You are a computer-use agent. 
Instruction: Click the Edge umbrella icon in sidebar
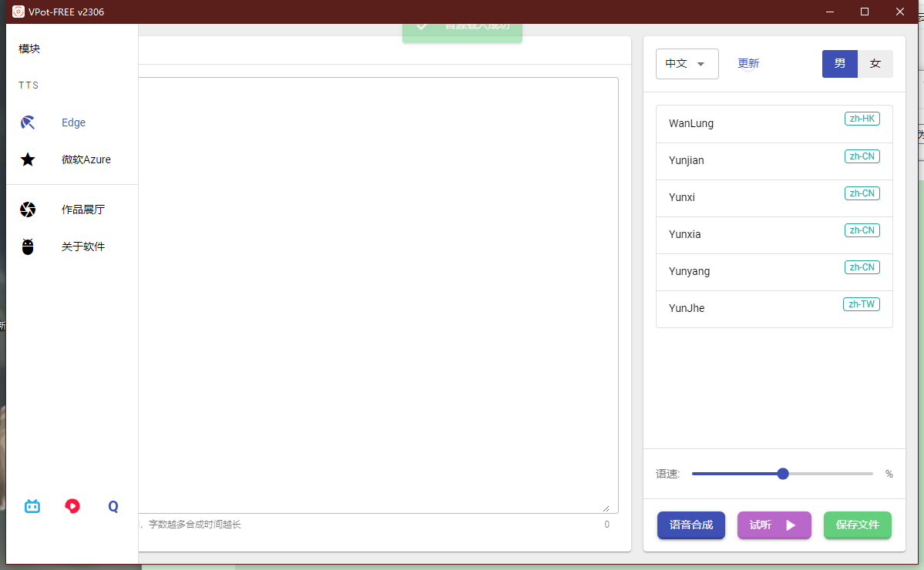pos(28,122)
